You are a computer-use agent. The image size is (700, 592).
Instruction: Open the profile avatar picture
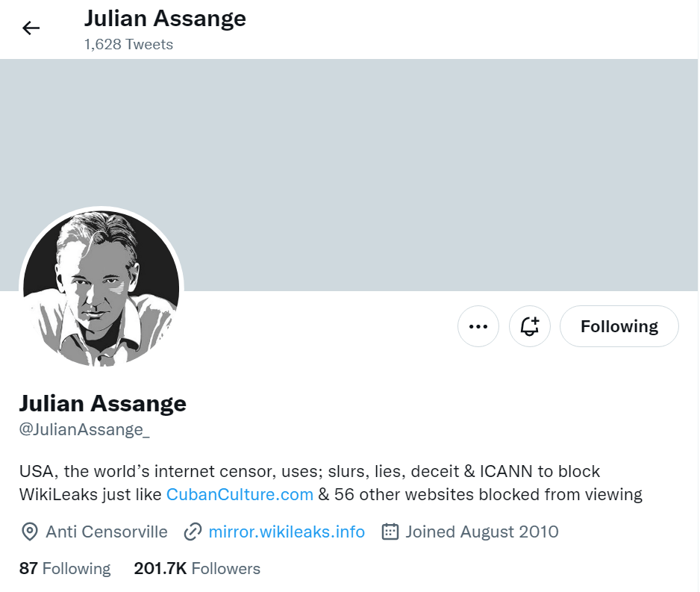pyautogui.click(x=101, y=289)
